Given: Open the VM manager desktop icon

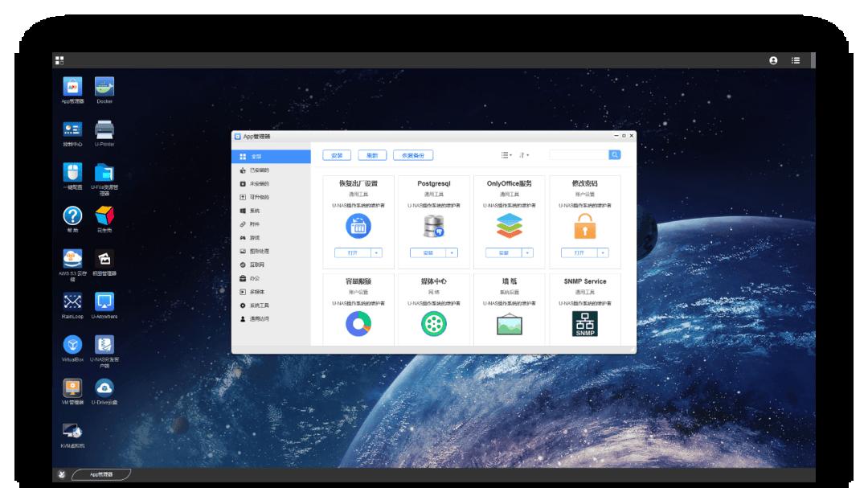Looking at the screenshot, I should tap(72, 388).
